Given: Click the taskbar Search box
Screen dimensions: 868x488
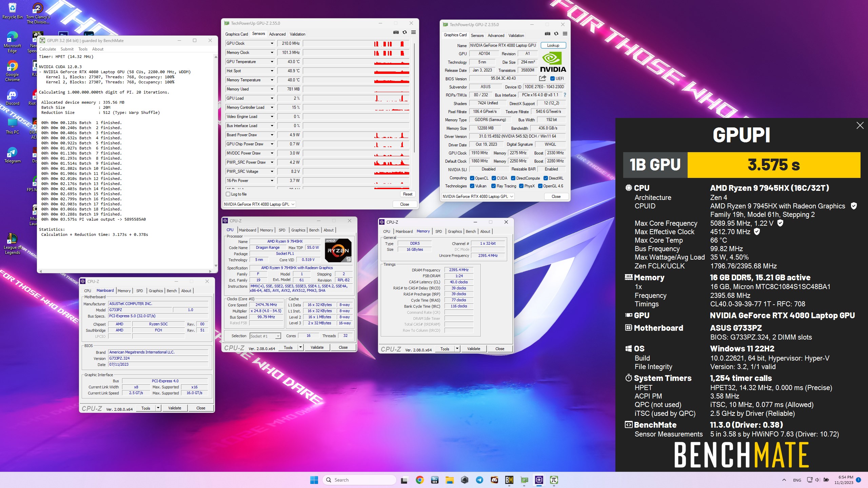Looking at the screenshot, I should 359,480.
